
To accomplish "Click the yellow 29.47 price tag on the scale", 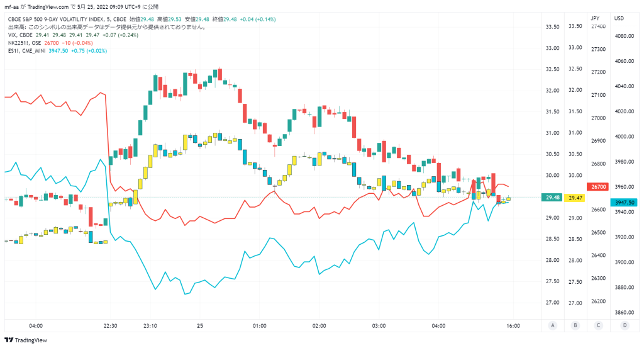I will 575,198.
